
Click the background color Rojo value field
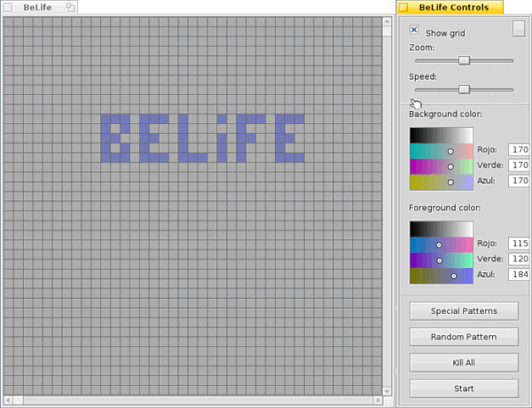pyautogui.click(x=519, y=150)
